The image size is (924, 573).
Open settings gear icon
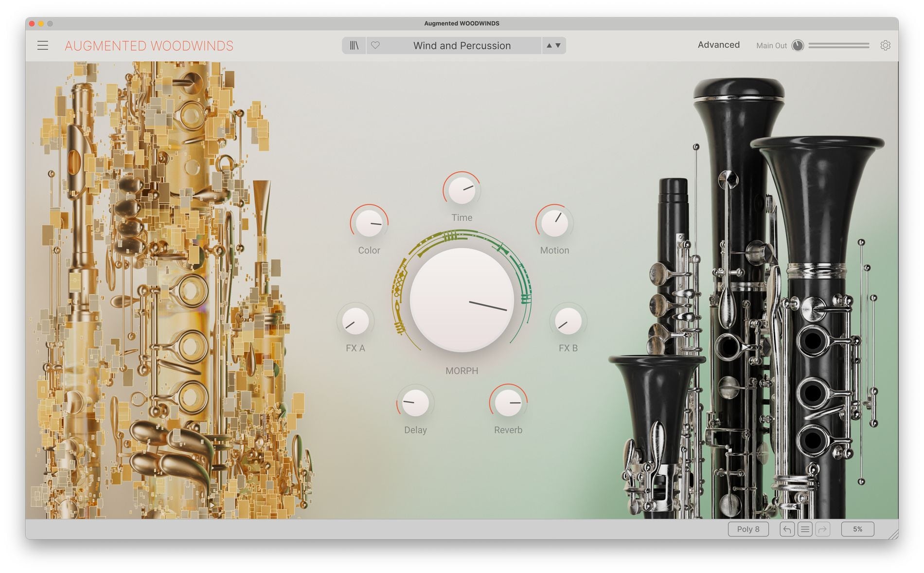tap(885, 45)
